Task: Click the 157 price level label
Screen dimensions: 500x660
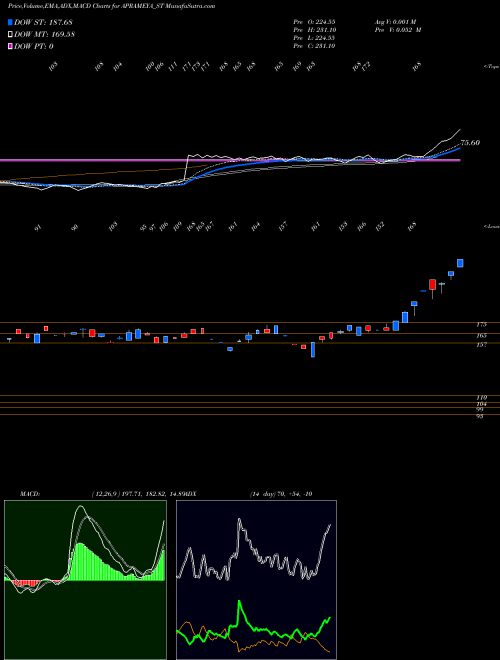Action: coord(481,345)
